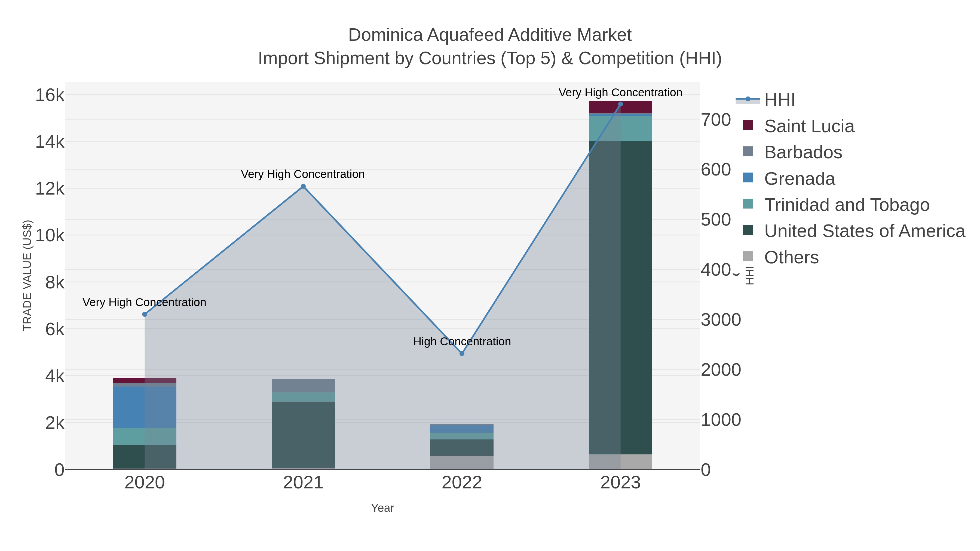The height and width of the screenshot is (551, 980).
Task: Click 'Very High Concentration' annotation above 2023
Action: point(620,93)
